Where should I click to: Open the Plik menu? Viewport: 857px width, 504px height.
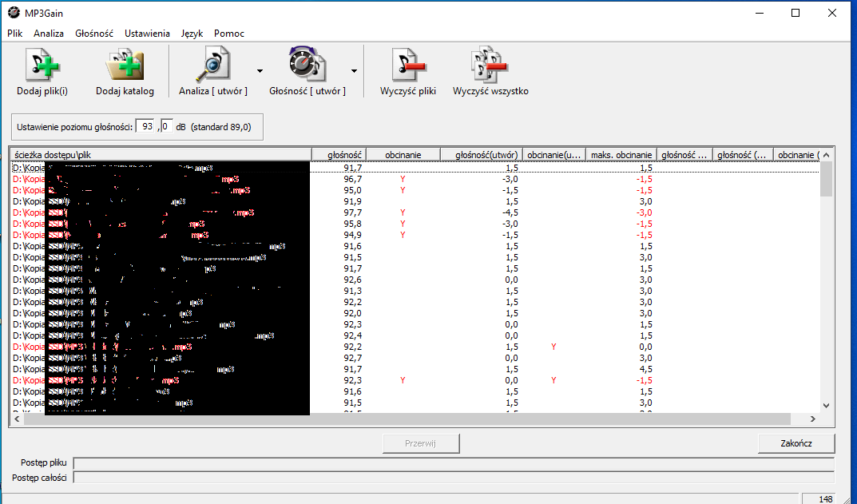[x=14, y=34]
